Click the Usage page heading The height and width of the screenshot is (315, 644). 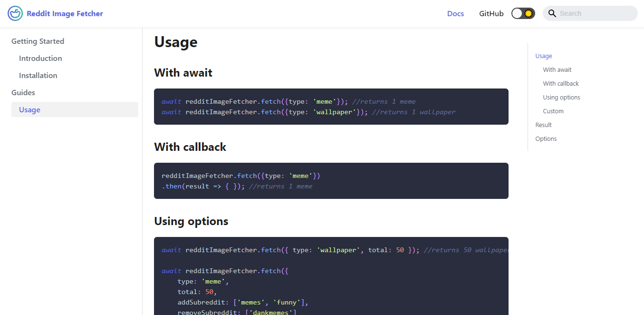[176, 42]
